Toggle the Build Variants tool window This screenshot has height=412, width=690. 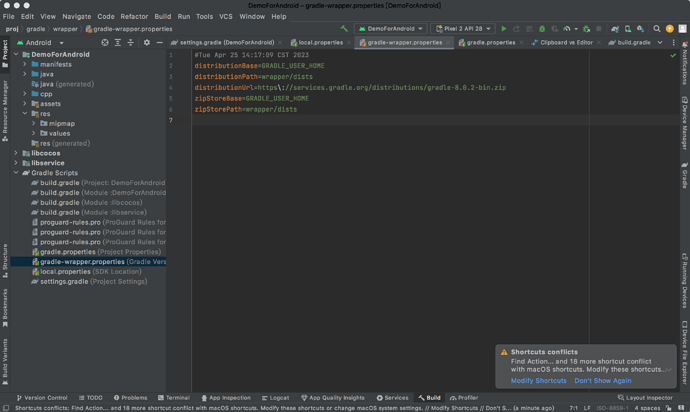pyautogui.click(x=5, y=361)
